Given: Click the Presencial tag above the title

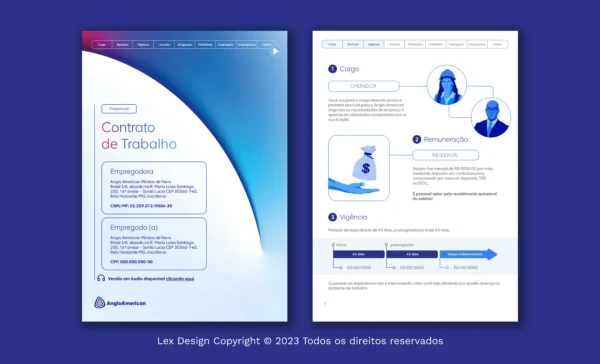Looking at the screenshot, I should (x=119, y=109).
